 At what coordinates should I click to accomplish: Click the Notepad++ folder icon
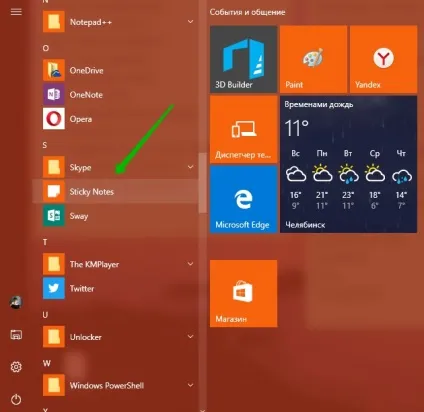tap(54, 22)
